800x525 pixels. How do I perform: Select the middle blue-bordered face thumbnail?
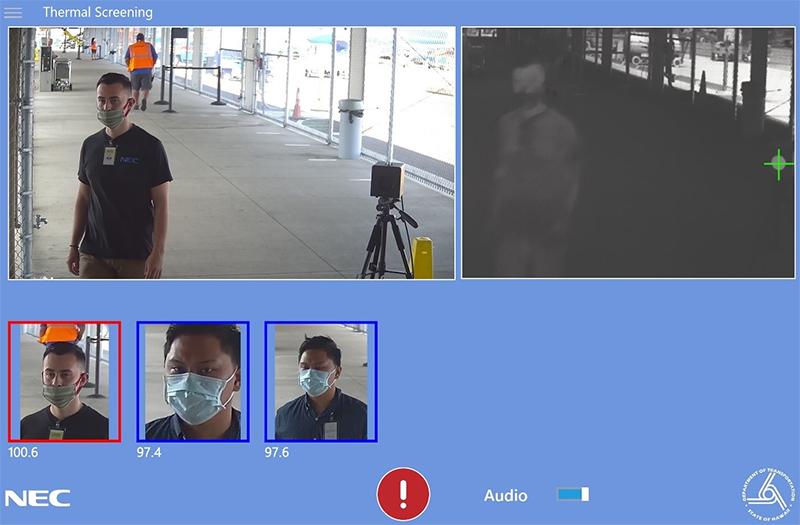point(193,381)
